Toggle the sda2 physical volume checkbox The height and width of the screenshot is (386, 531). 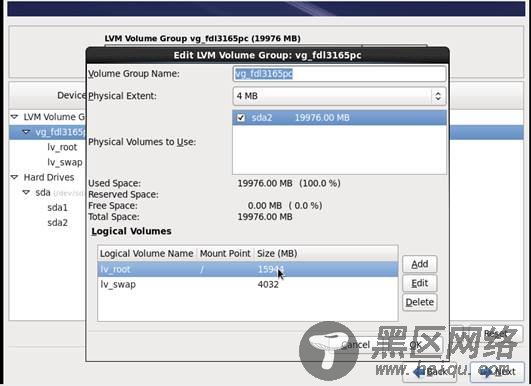point(241,118)
